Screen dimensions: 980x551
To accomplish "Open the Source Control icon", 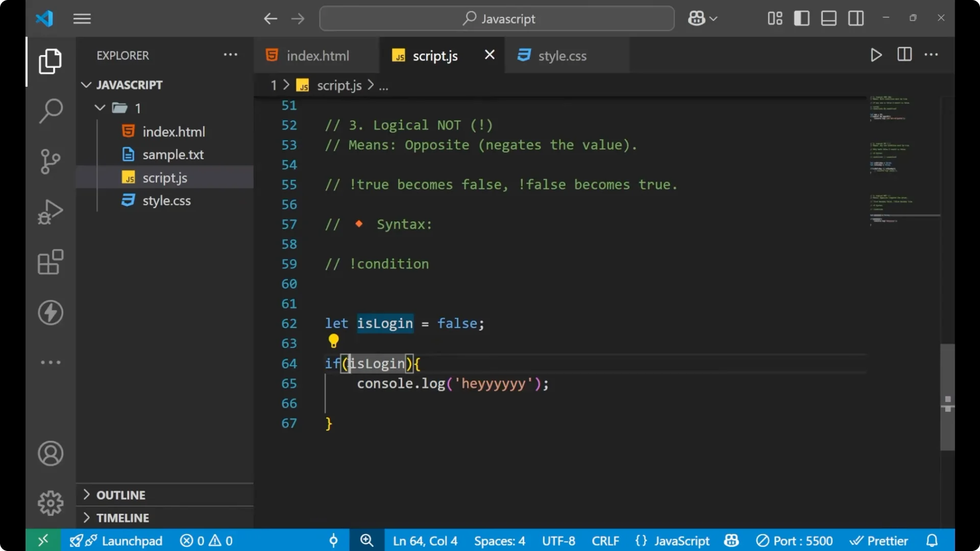I will point(50,161).
